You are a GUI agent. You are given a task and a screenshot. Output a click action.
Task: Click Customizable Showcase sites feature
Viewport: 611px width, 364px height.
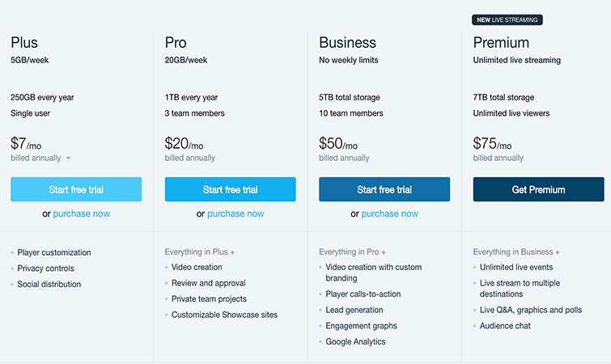click(x=224, y=314)
